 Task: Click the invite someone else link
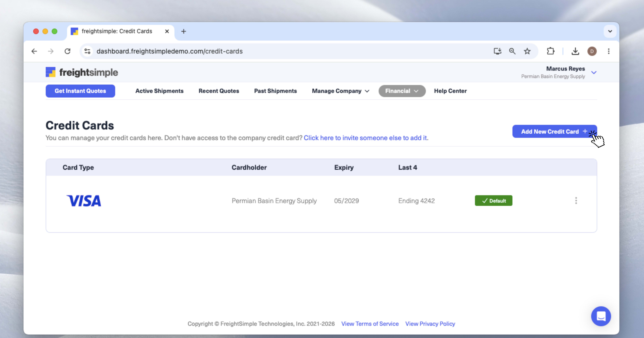pyautogui.click(x=365, y=138)
